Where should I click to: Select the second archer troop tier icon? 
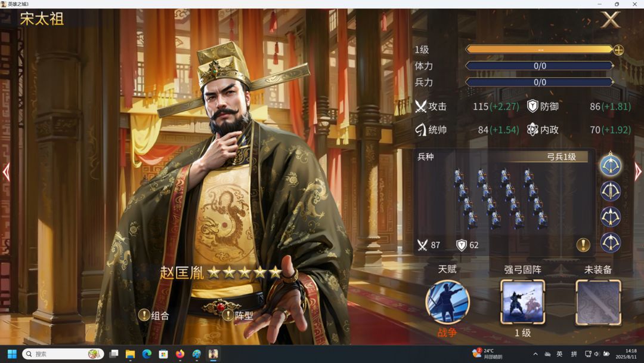[611, 191]
